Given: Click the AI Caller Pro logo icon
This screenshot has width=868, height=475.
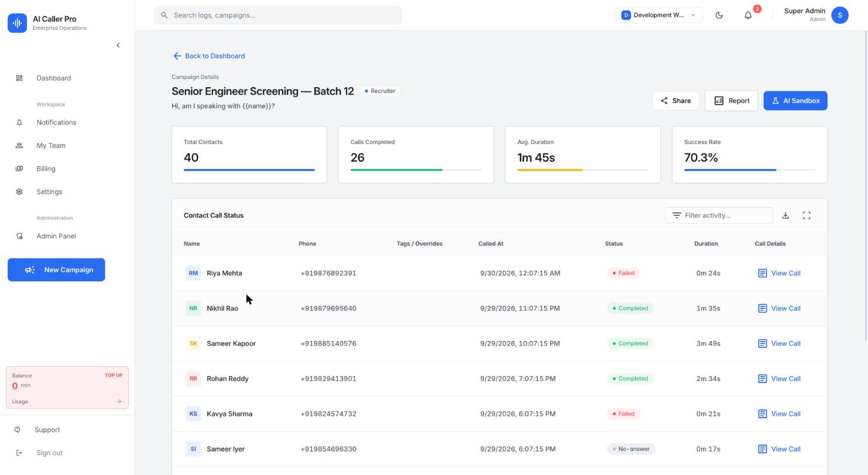Looking at the screenshot, I should 17,23.
